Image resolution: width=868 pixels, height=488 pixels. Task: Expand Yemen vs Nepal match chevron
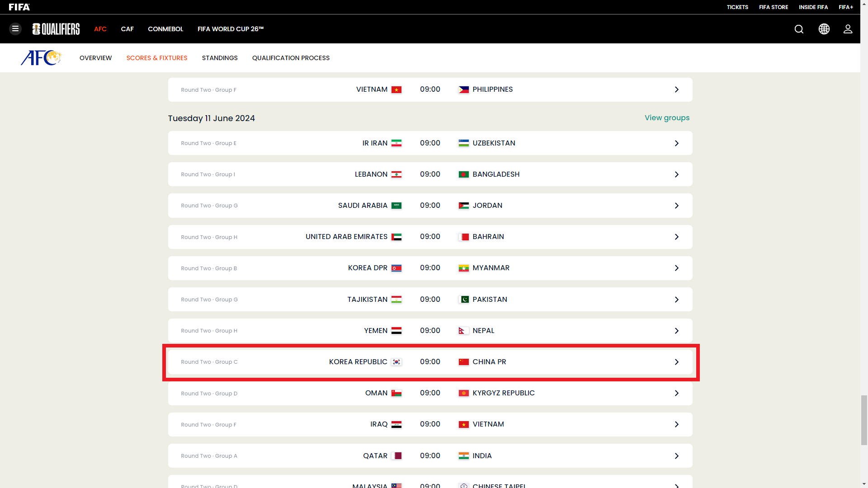(x=676, y=331)
